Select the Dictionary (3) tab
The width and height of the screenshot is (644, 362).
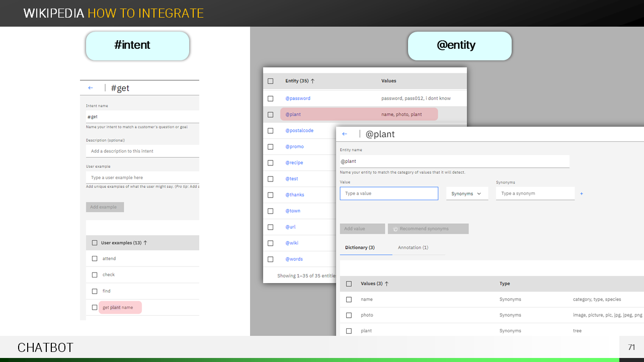pos(360,247)
